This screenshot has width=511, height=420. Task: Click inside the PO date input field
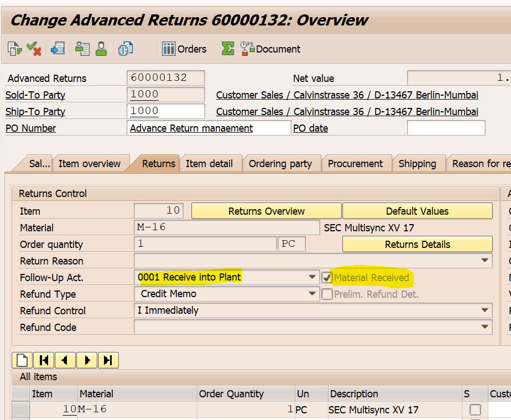(445, 128)
